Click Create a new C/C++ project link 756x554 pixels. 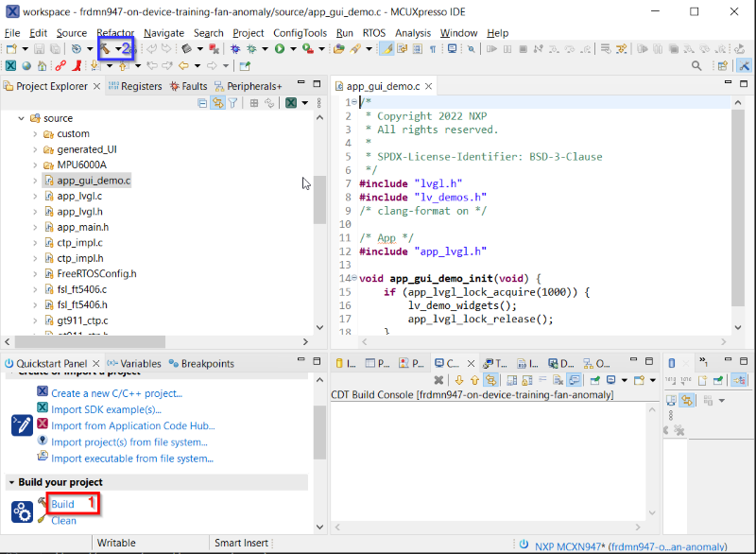116,393
